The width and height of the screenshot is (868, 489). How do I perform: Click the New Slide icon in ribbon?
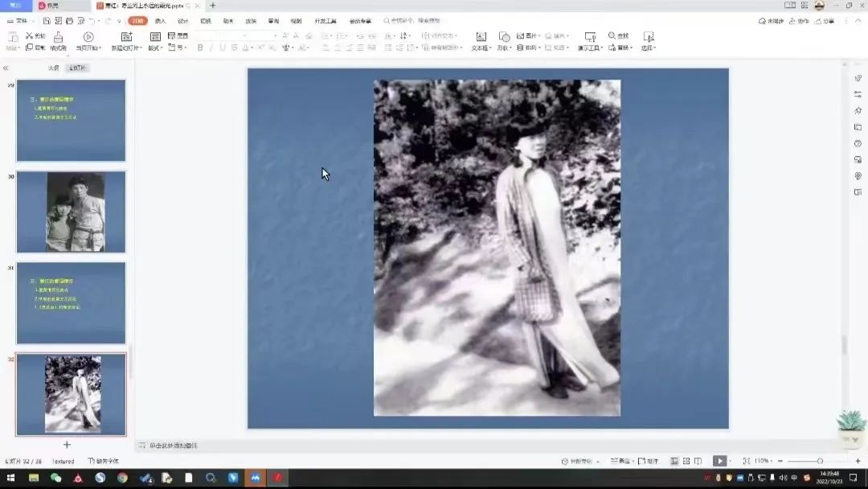click(x=126, y=37)
